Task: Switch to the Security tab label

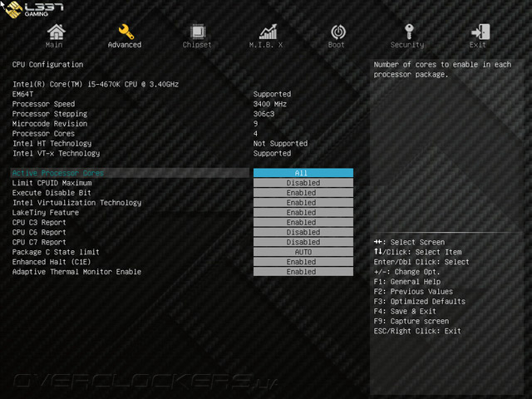Action: tap(407, 45)
